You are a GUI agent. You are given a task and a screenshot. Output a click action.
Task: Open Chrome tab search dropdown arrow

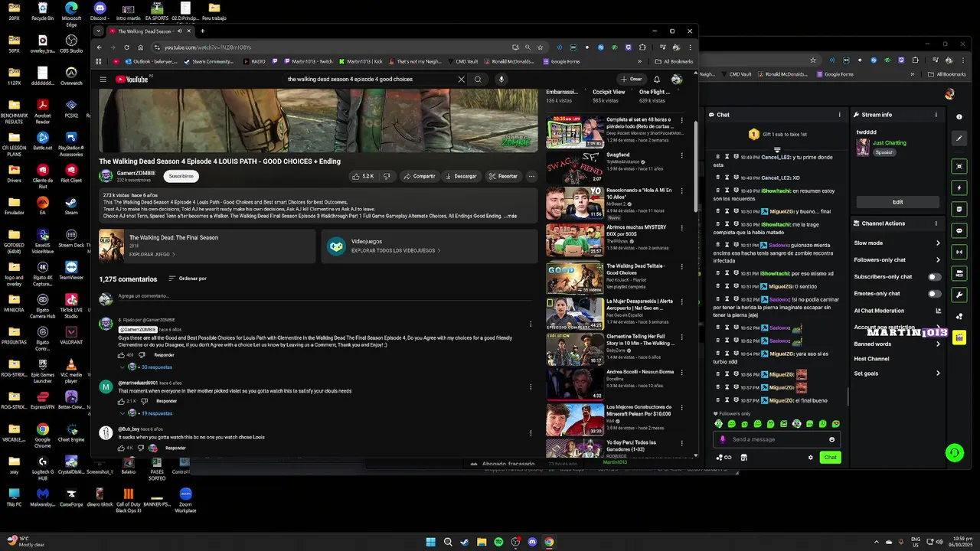coord(98,31)
